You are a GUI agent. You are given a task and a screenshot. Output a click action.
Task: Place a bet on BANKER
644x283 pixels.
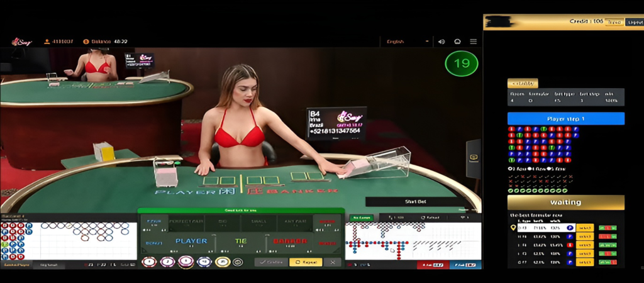click(290, 241)
